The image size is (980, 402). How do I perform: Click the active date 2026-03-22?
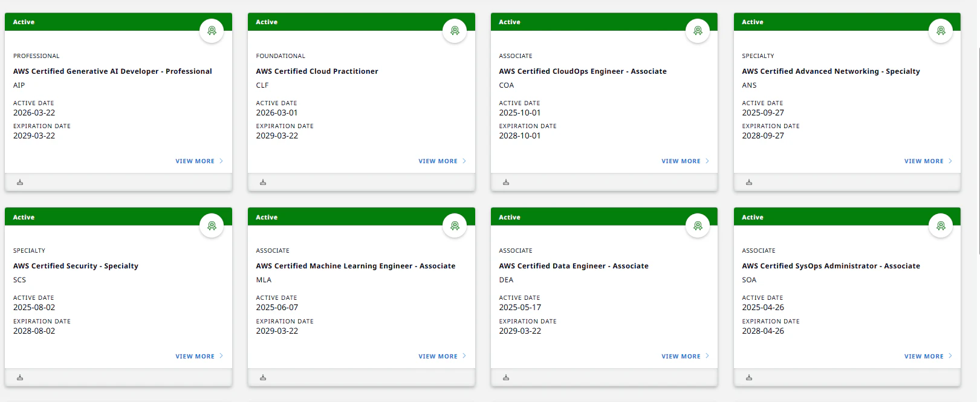click(x=34, y=112)
